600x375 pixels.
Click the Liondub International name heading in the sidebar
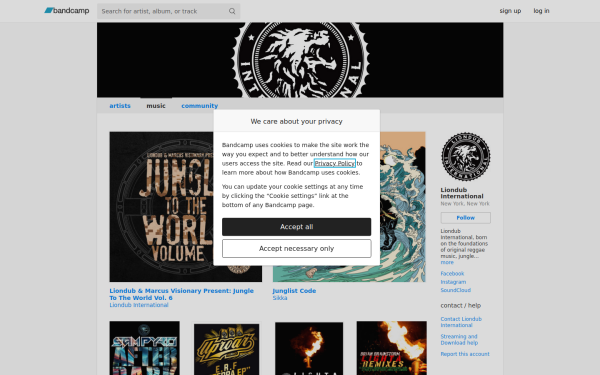point(462,193)
